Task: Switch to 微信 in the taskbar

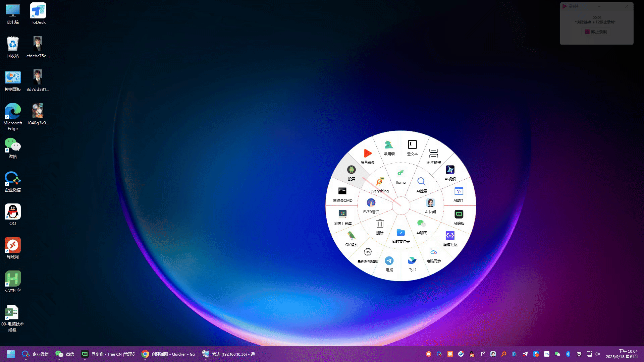Action: coord(65,354)
